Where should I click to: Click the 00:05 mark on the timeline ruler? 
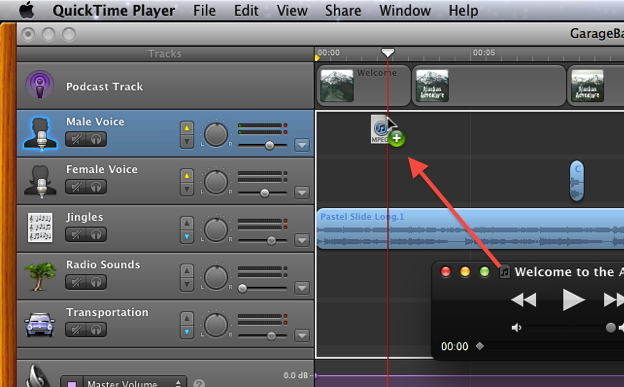(484, 53)
